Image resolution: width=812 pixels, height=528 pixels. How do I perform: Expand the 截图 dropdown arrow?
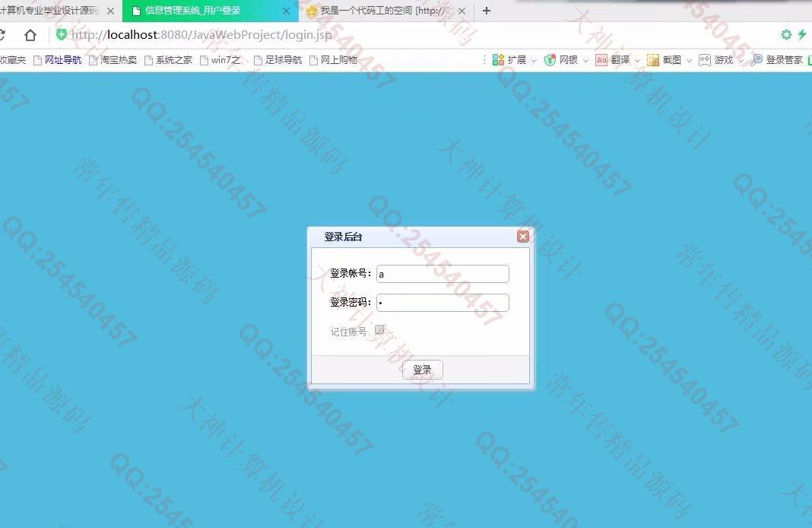tap(690, 61)
